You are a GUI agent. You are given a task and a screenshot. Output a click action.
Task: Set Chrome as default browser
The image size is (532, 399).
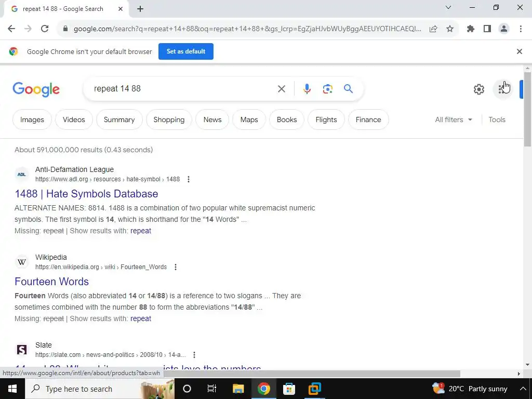(186, 51)
